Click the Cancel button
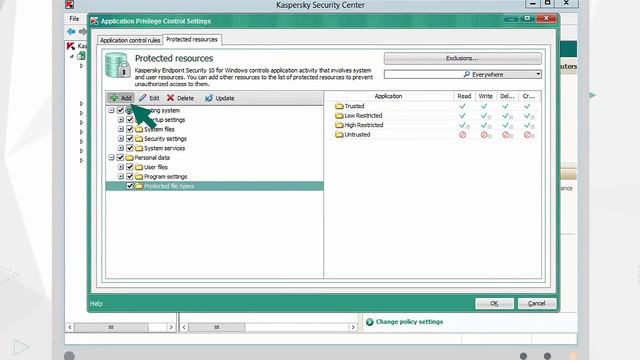Image resolution: width=640 pixels, height=360 pixels. click(x=537, y=304)
